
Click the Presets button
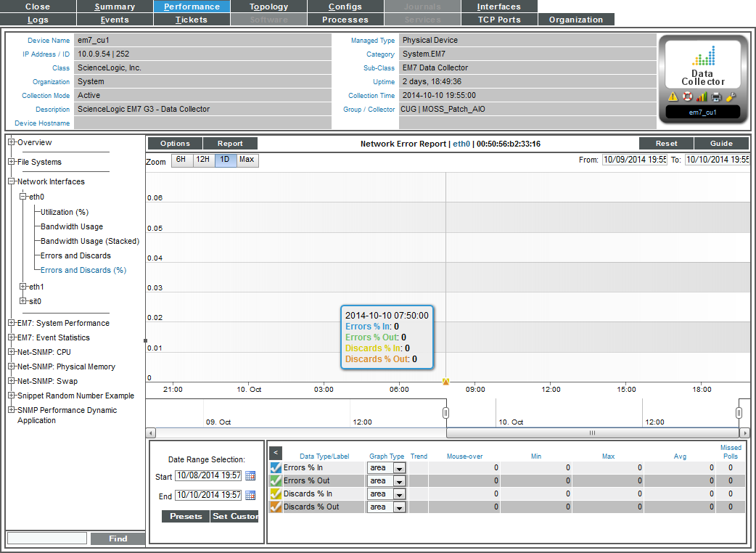click(186, 517)
